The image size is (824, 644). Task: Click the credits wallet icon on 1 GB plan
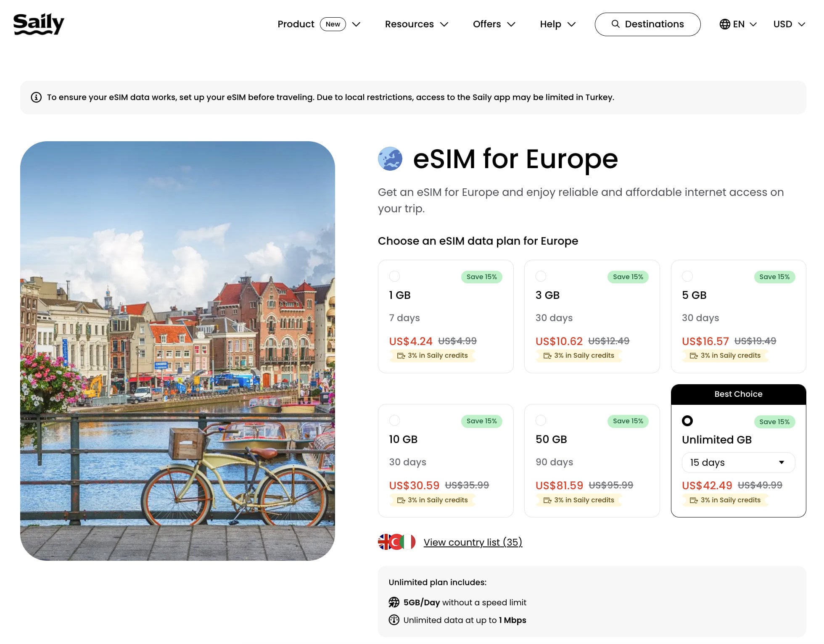pyautogui.click(x=401, y=356)
